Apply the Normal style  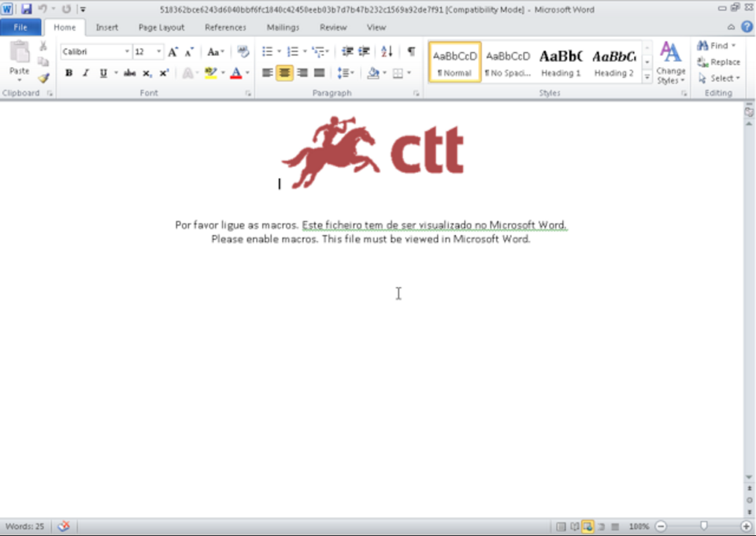pos(454,62)
